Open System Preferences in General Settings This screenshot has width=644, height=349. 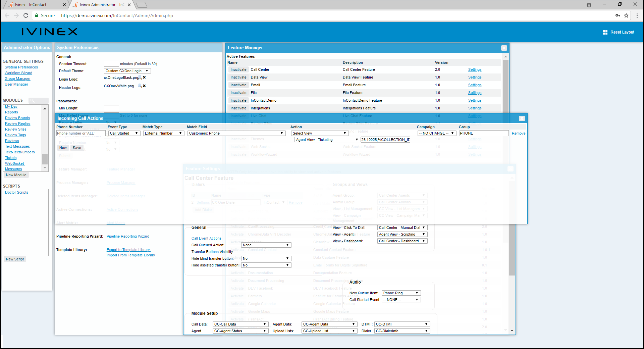pyautogui.click(x=21, y=67)
